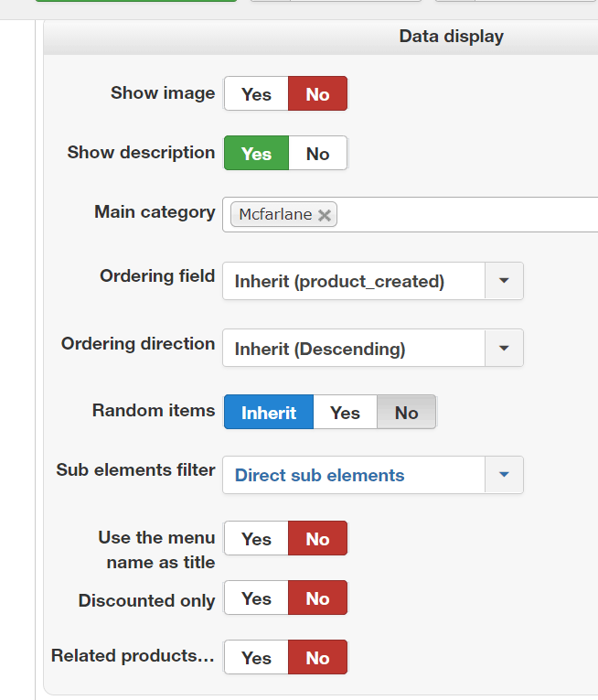Image resolution: width=598 pixels, height=700 pixels.
Task: Set Show image to No
Action: pos(317,94)
